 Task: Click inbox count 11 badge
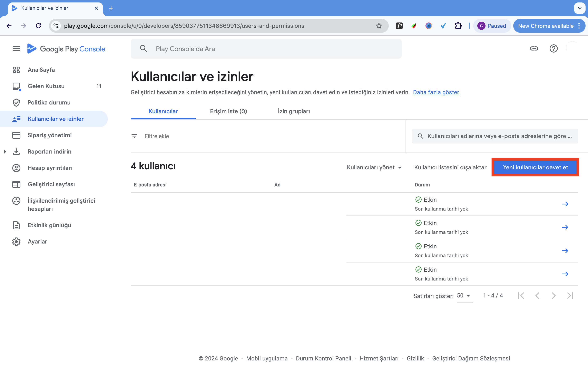99,86
